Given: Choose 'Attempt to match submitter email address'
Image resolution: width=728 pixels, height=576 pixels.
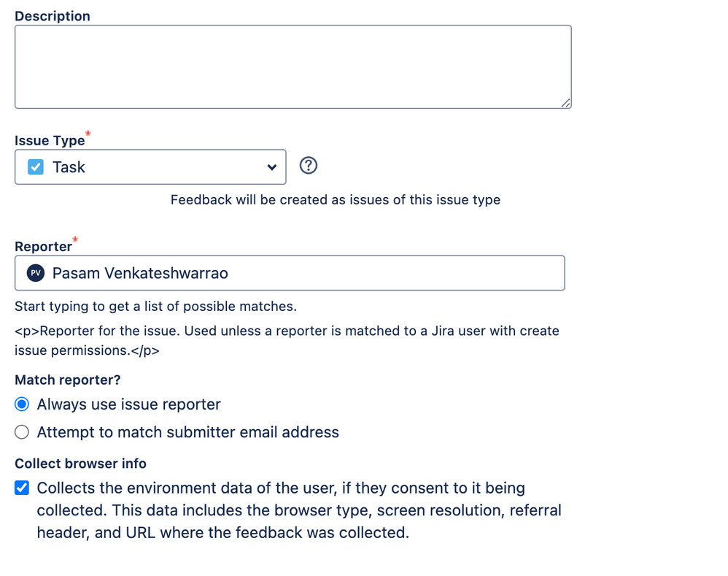Looking at the screenshot, I should (x=21, y=431).
